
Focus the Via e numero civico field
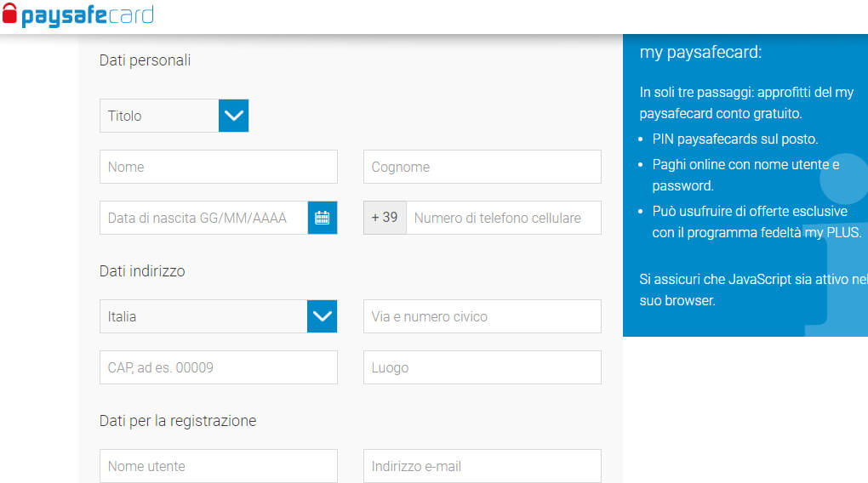[x=483, y=316]
